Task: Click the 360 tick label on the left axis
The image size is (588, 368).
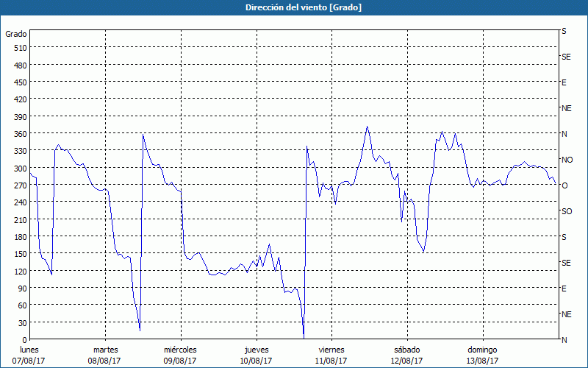Action: 19,134
